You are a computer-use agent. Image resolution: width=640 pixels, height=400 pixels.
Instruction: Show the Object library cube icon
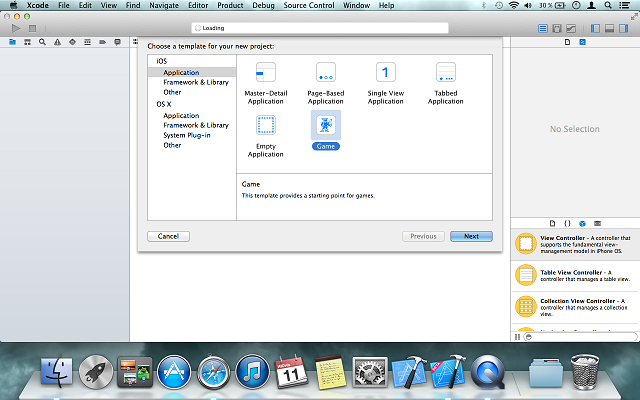pyautogui.click(x=582, y=223)
